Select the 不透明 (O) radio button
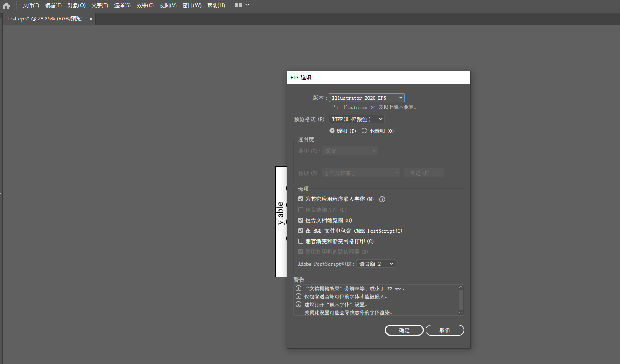The image size is (620, 364). (x=364, y=130)
